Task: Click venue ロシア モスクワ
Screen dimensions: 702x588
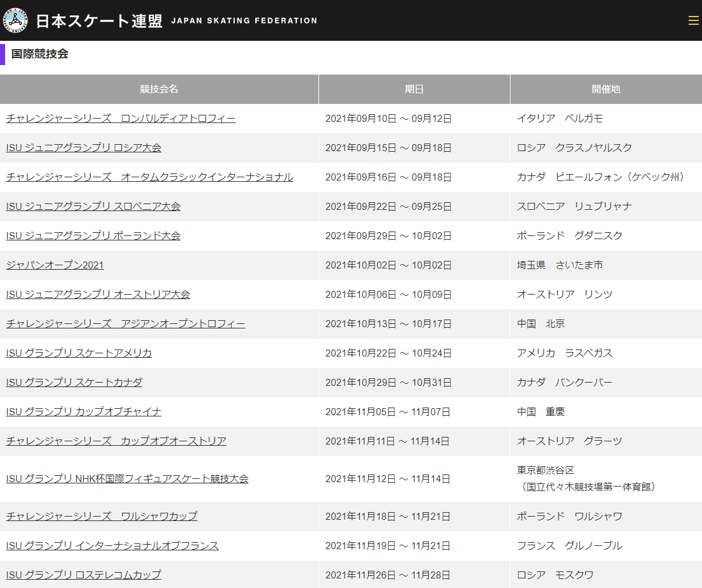Action: [x=555, y=575]
